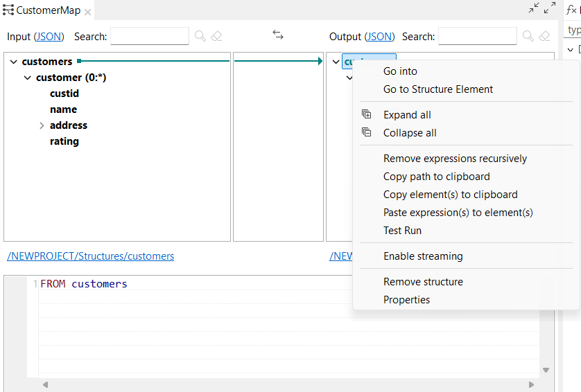Collapse the customers root node in input tree
Viewport: 581px width, 392px height.
[13, 62]
